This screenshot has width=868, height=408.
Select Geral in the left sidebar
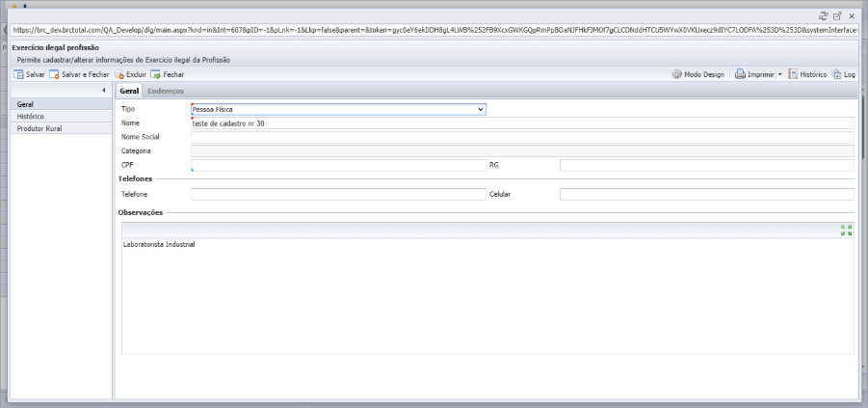tap(61, 104)
